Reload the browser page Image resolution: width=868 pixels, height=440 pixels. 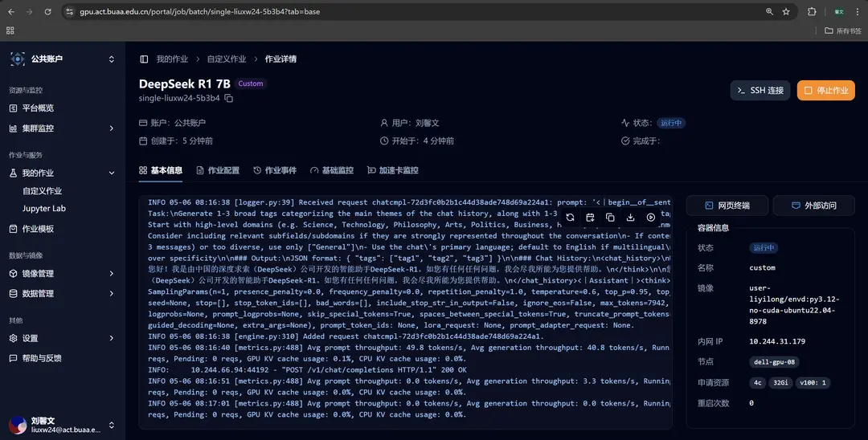47,11
